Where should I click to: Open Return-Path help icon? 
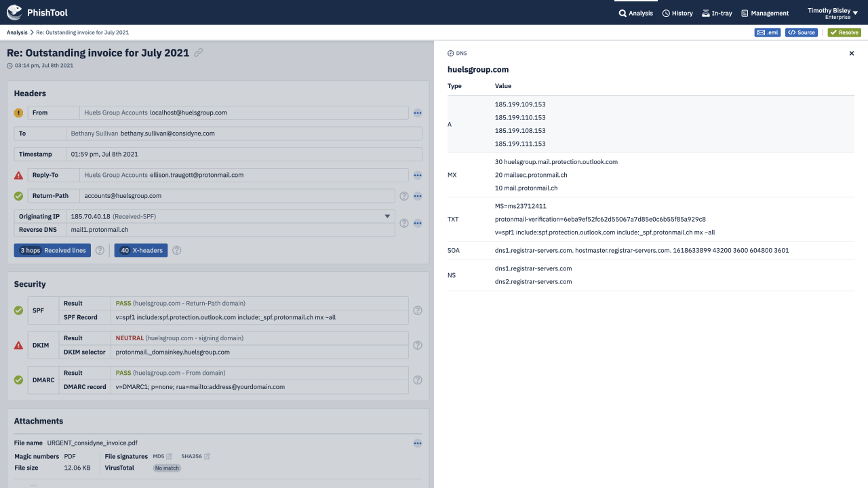404,196
